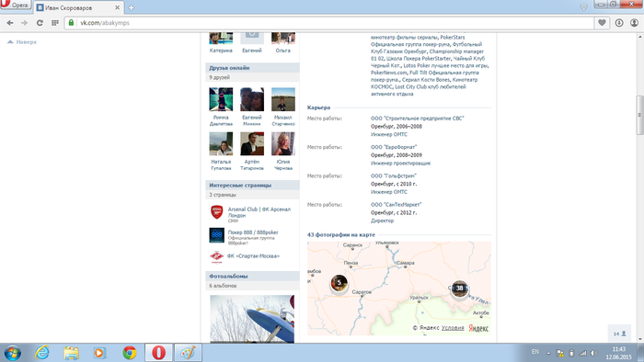Open the media player taskbar icon
The image size is (644, 362).
(x=99, y=353)
